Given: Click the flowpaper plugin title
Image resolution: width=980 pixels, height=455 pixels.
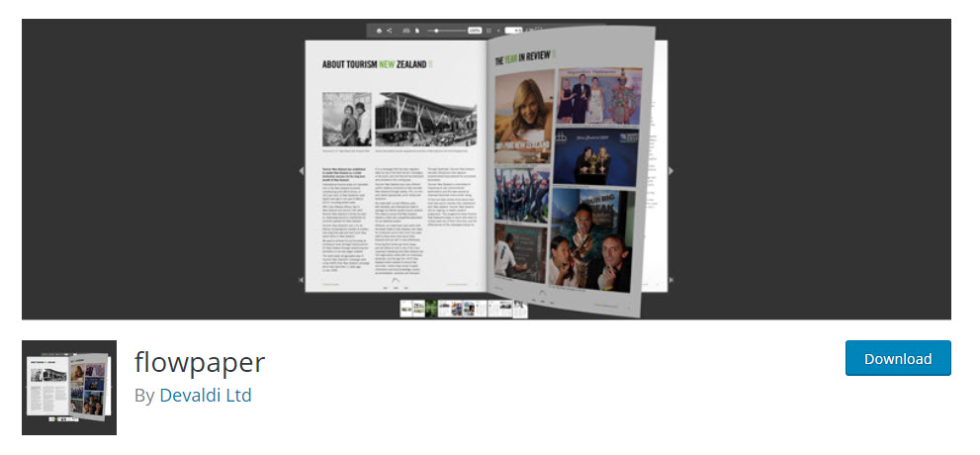Looking at the screenshot, I should point(200,362).
